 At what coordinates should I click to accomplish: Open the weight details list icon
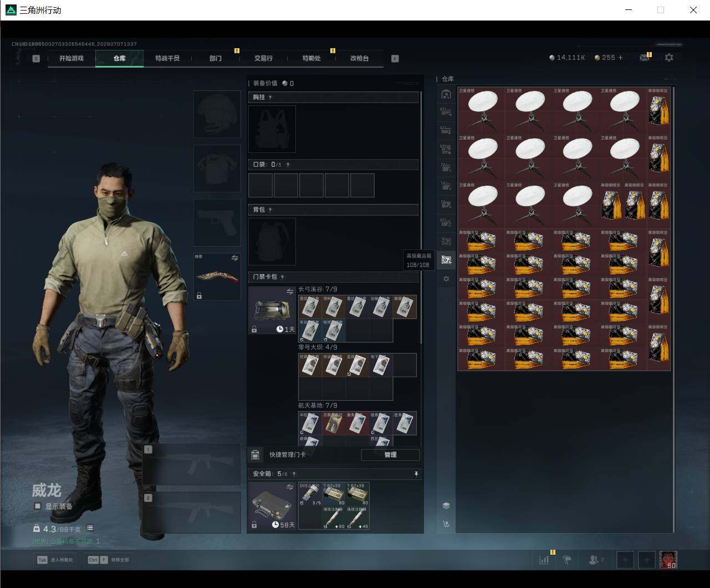point(90,528)
